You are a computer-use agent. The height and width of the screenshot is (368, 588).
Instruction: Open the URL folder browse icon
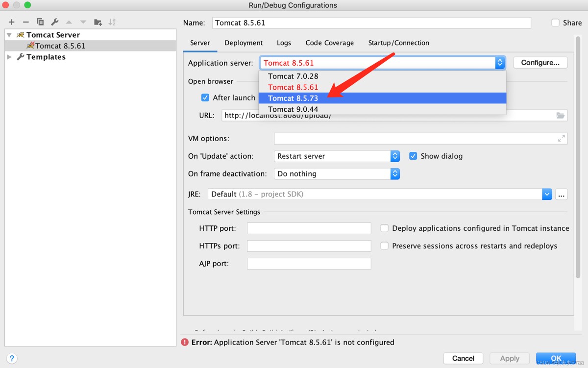click(561, 116)
